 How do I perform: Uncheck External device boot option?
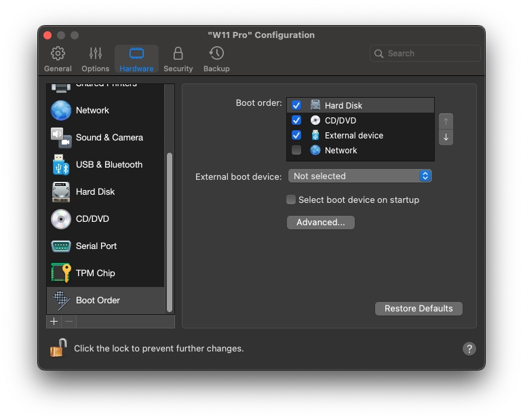pos(296,135)
